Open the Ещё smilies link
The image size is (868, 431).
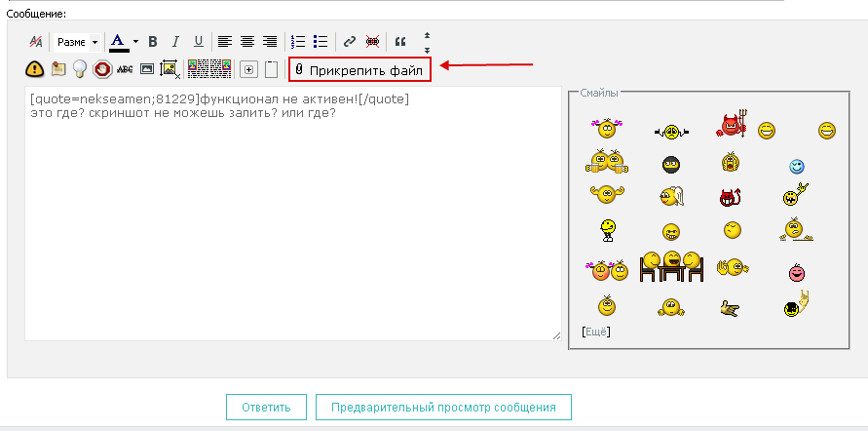click(595, 332)
